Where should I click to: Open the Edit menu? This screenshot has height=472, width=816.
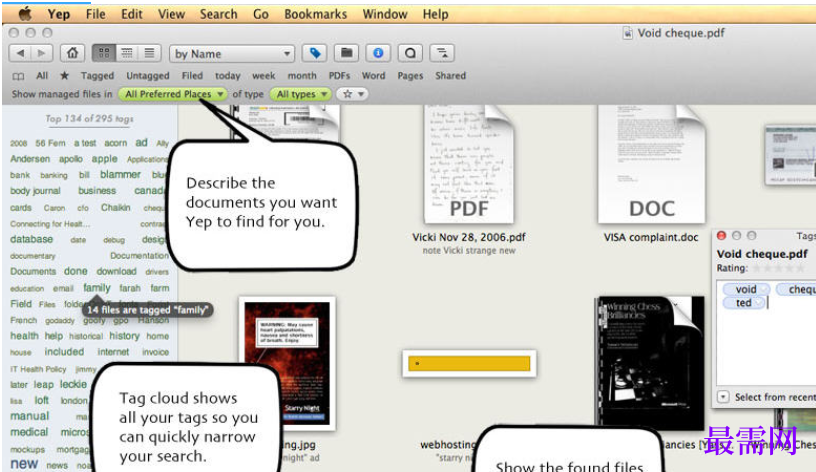click(132, 14)
